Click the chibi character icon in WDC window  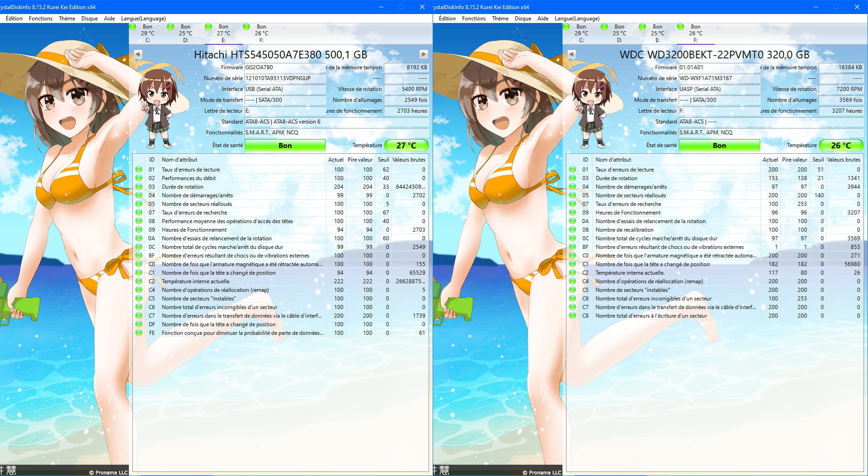591,109
